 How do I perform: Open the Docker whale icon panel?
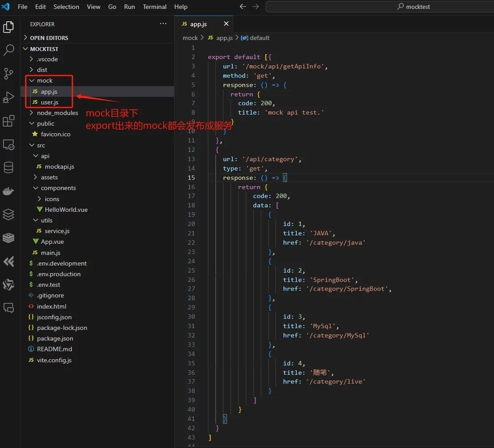[8, 191]
